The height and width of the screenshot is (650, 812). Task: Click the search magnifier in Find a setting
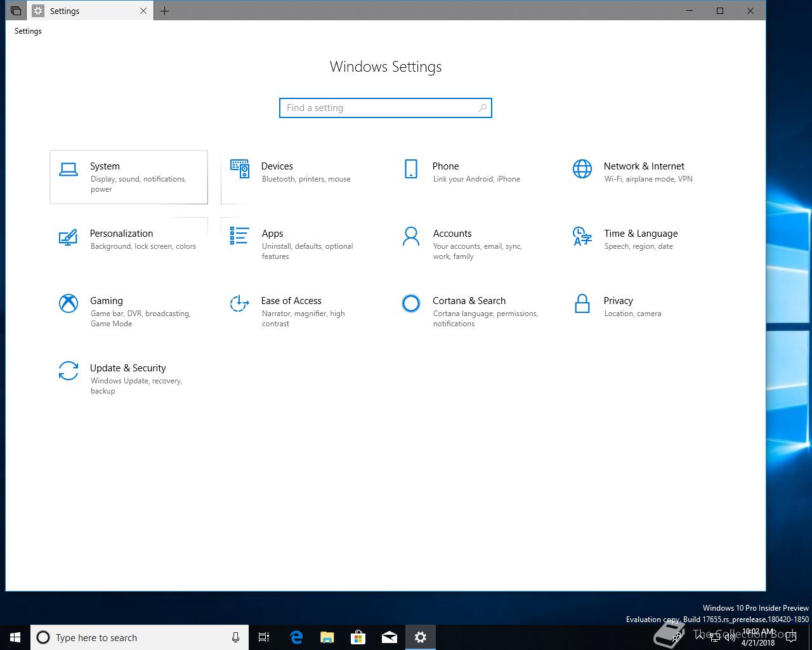(x=483, y=108)
